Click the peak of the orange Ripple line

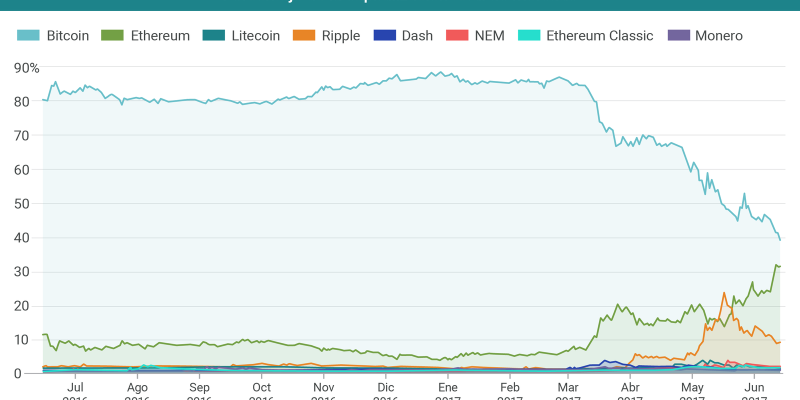pos(724,293)
